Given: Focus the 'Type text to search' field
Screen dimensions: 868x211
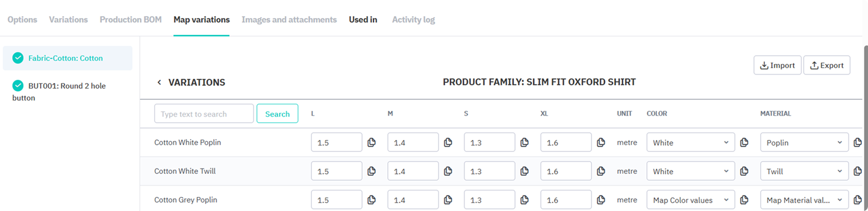Looking at the screenshot, I should tap(203, 114).
